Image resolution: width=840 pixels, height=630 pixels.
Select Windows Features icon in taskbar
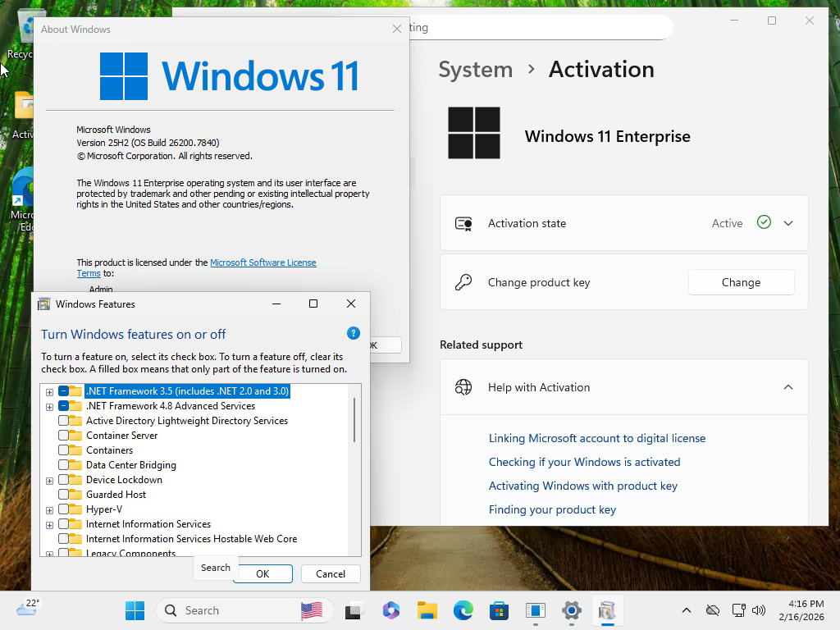pos(608,610)
